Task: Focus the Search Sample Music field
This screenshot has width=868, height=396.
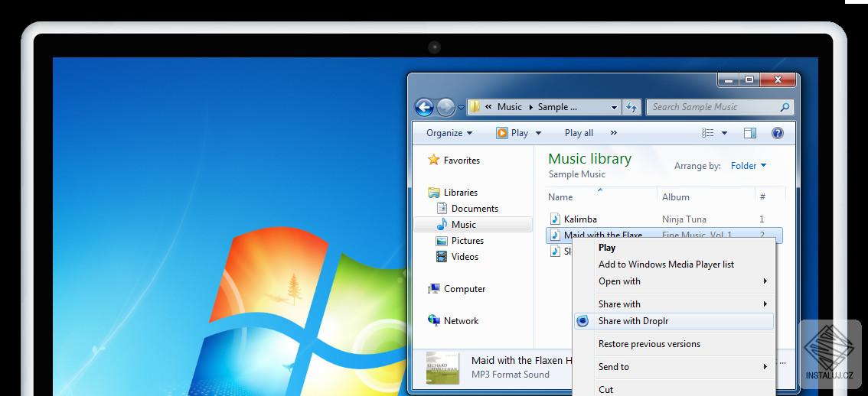Action: (x=720, y=107)
